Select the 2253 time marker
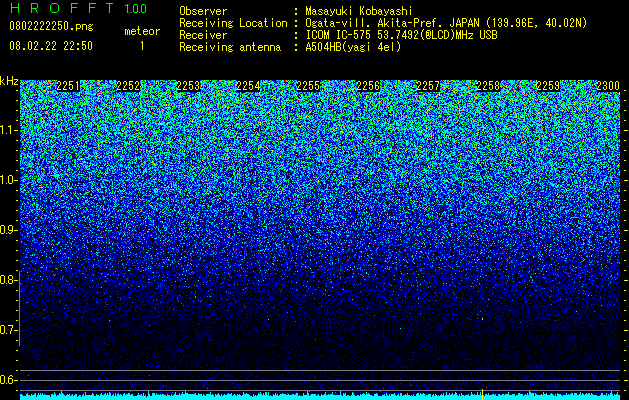 point(188,86)
